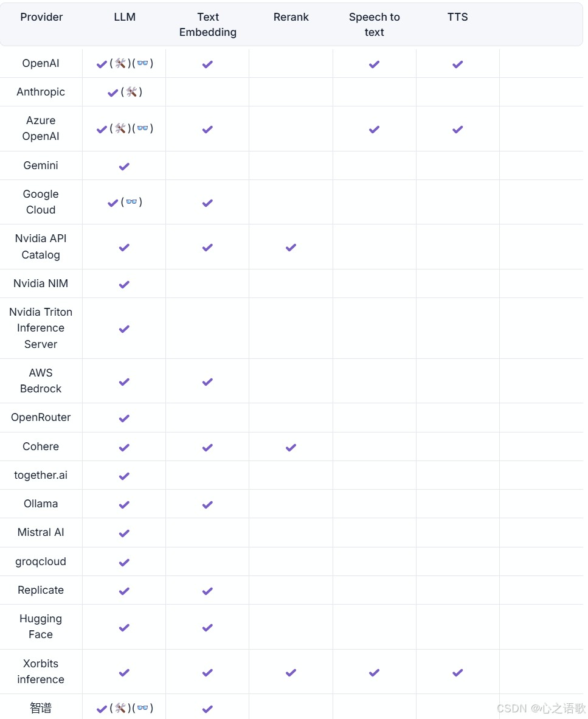Click the OpenRouter provider name
The image size is (588, 719).
coord(41,417)
